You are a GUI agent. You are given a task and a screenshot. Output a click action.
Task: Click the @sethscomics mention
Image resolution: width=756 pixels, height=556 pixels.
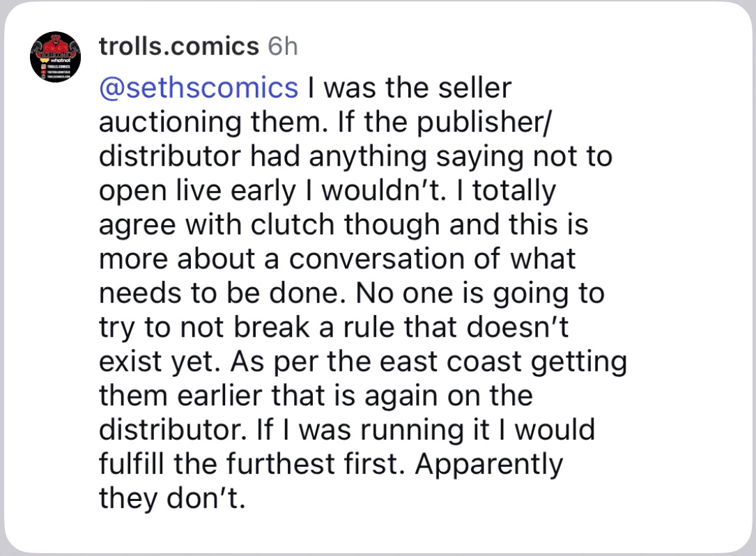199,88
